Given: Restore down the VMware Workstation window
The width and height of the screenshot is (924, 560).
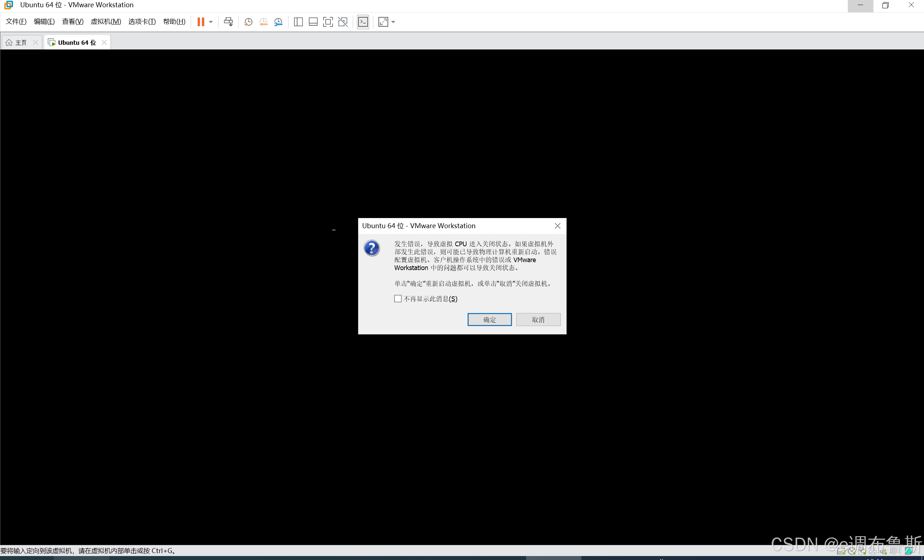Looking at the screenshot, I should point(886,5).
